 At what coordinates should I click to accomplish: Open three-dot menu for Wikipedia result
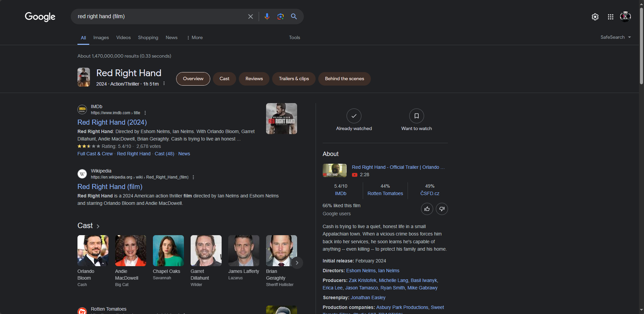(x=193, y=177)
